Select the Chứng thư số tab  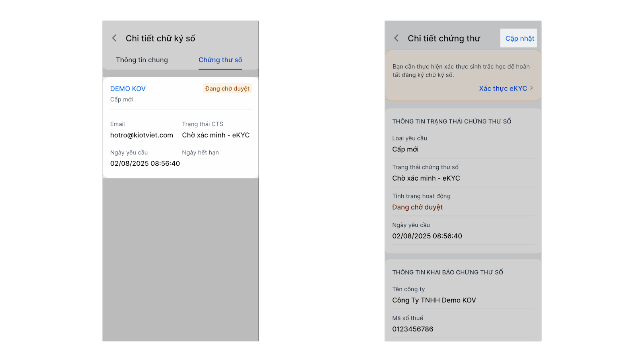(x=220, y=60)
